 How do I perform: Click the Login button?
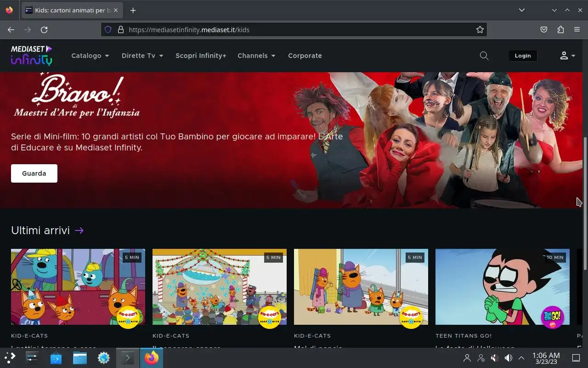point(523,56)
